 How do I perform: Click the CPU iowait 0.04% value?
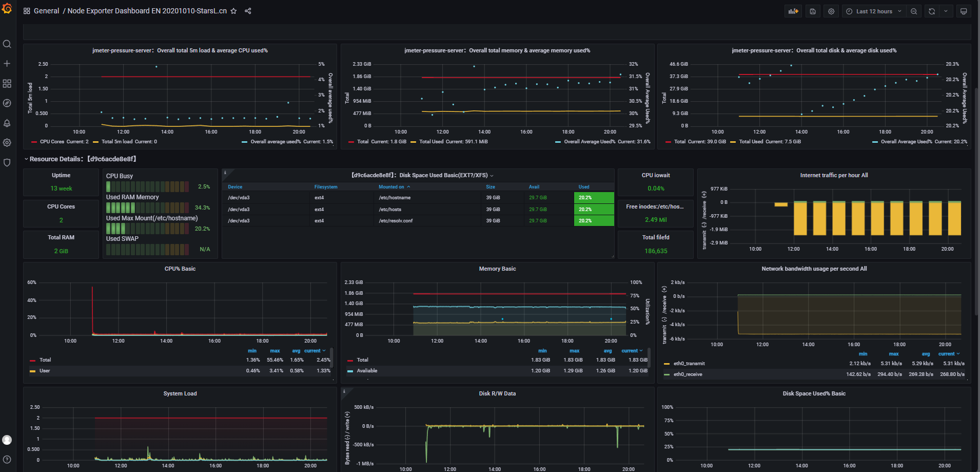656,188
